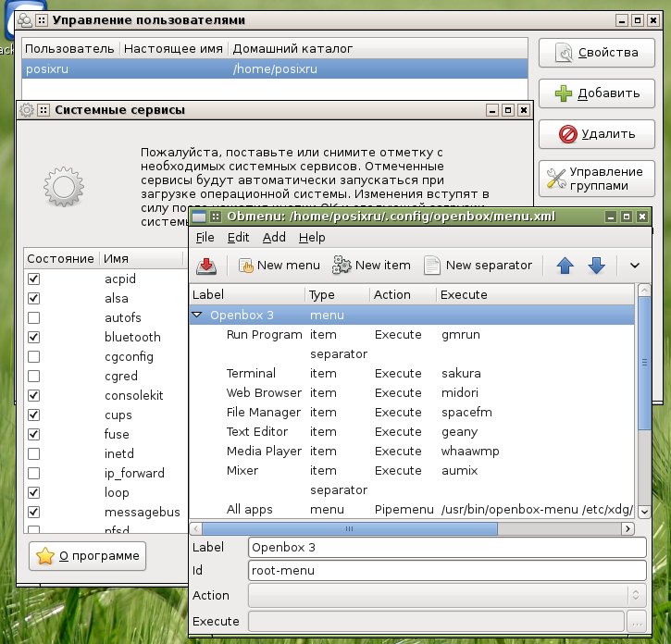The height and width of the screenshot is (644, 671).
Task: Toggle the bluetooth service checkbox
Action: click(34, 337)
